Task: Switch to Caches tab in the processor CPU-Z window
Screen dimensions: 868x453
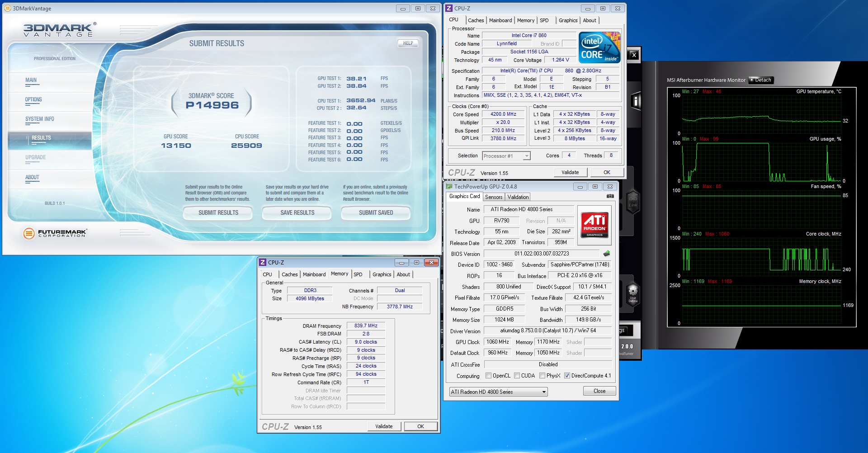Action: [x=476, y=20]
